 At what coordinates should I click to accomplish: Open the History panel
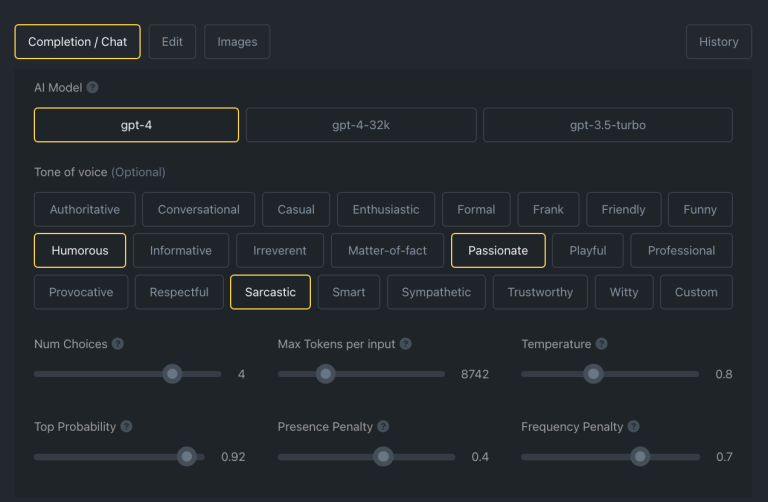[719, 42]
